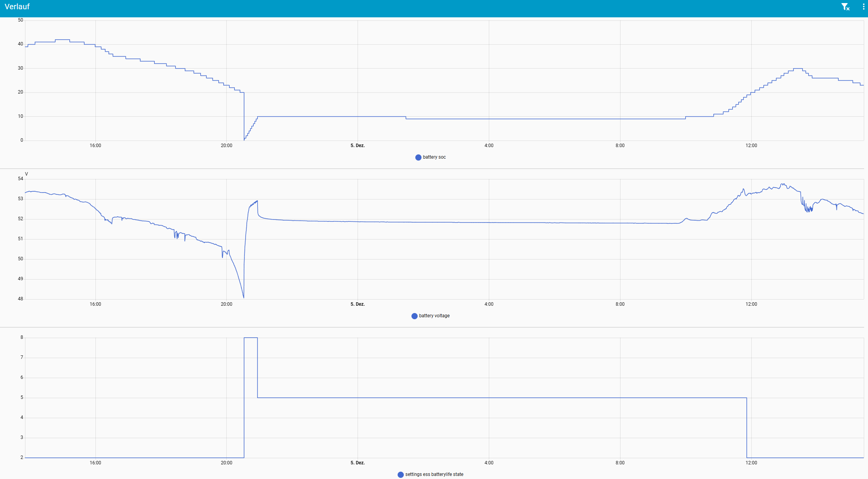The width and height of the screenshot is (868, 479).
Task: Click the 20:00 label under soc chart
Action: click(x=226, y=146)
